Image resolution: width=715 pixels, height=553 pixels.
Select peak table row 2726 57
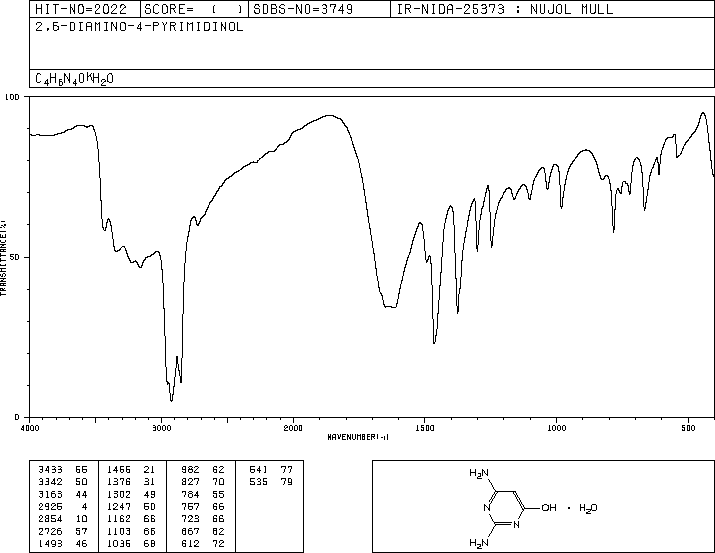(62, 531)
